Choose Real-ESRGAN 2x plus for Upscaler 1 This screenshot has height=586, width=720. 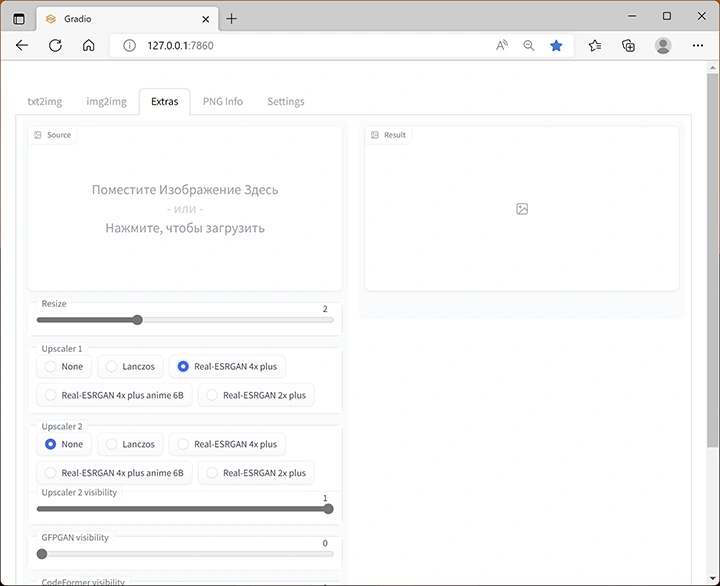pyautogui.click(x=256, y=395)
